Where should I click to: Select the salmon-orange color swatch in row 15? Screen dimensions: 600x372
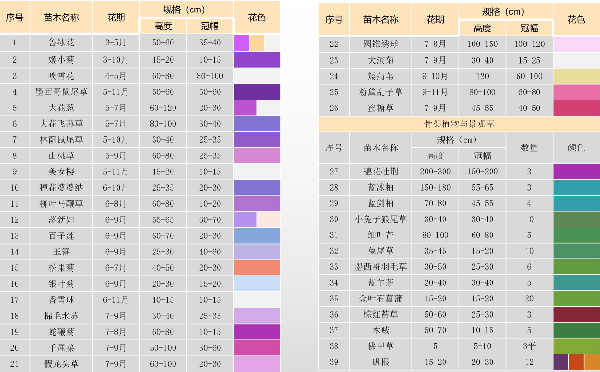[257, 268]
